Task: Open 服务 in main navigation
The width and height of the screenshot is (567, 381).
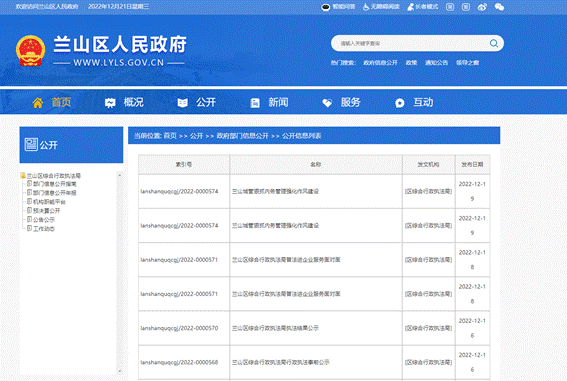Action: 350,103
